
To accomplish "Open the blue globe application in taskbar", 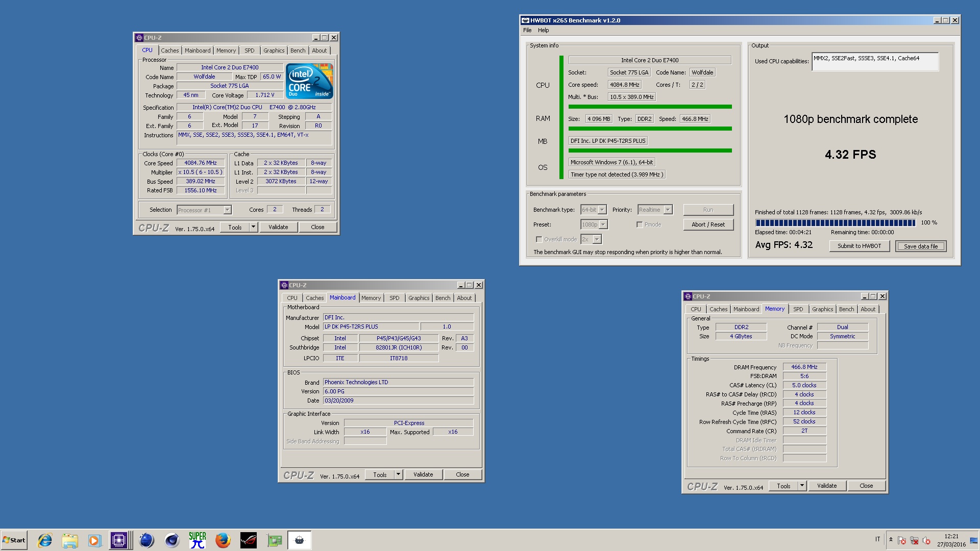I will [146, 540].
